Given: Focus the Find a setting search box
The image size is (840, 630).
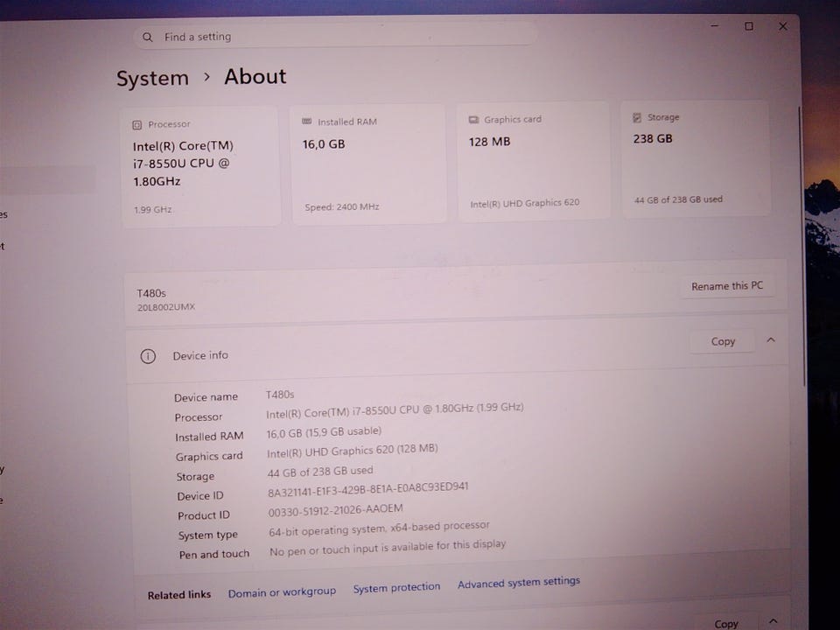Looking at the screenshot, I should tap(335, 36).
